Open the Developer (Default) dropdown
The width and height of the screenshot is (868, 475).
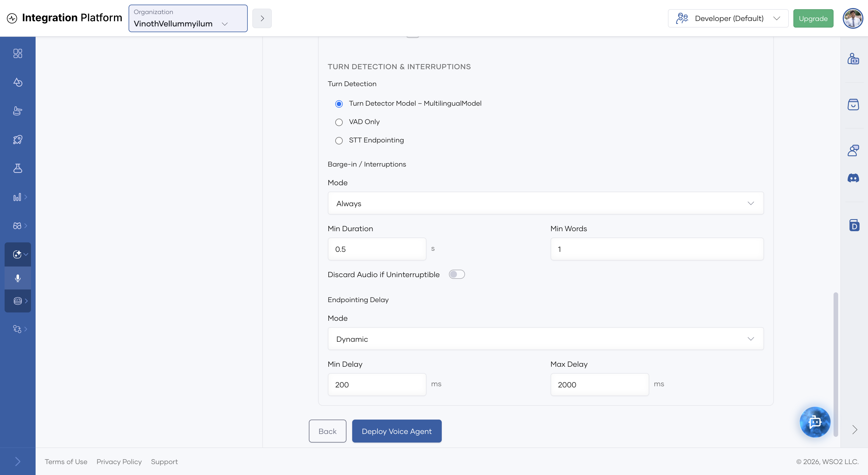728,18
